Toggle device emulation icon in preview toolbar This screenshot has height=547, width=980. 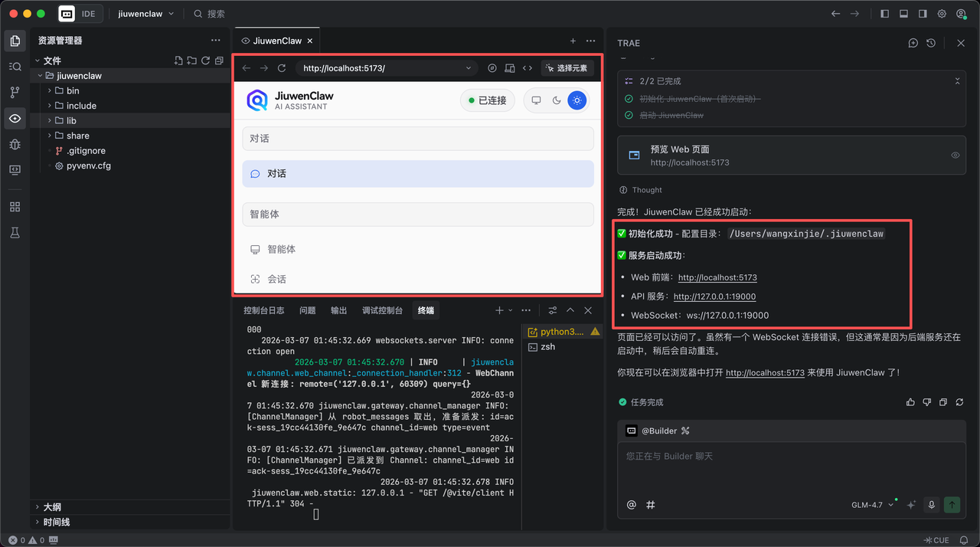510,68
